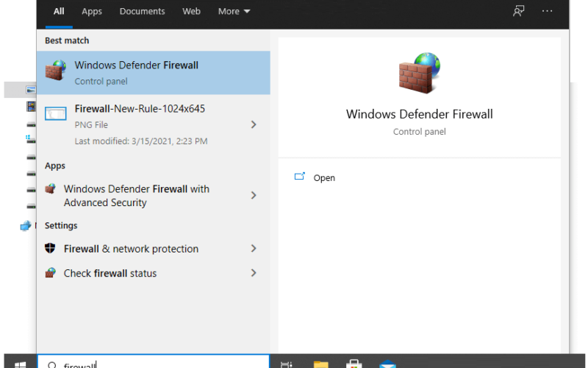Image resolution: width=588 pixels, height=368 pixels.
Task: Open Task View from the taskbar
Action: (286, 364)
